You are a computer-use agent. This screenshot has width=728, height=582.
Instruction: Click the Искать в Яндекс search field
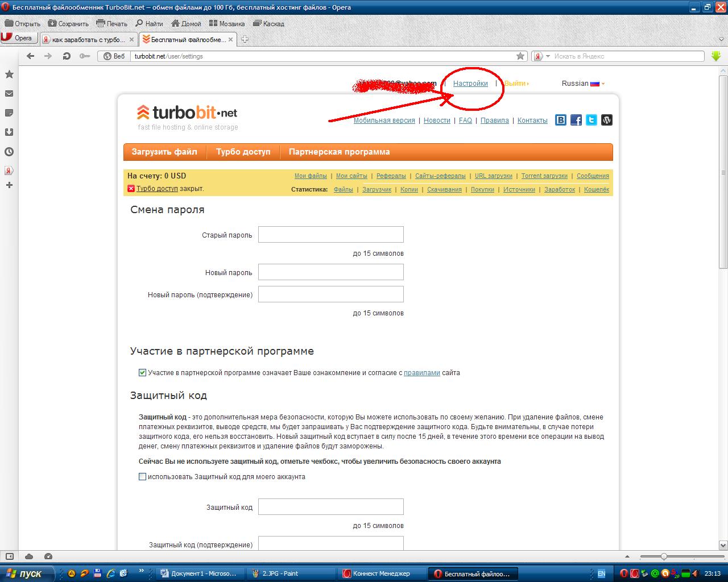tap(627, 56)
